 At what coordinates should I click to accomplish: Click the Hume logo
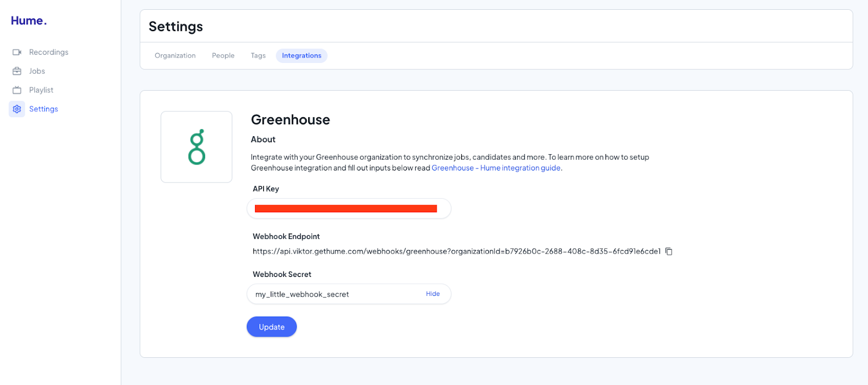29,21
